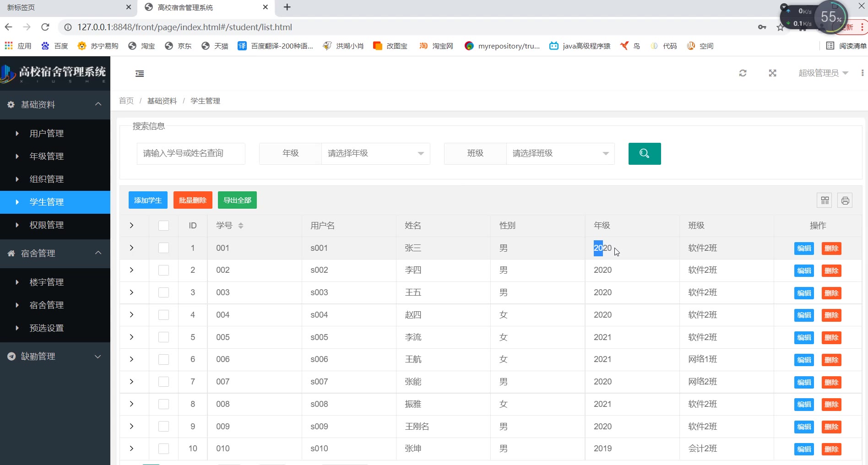Open 楼宇管理 in the sidebar menu

47,282
